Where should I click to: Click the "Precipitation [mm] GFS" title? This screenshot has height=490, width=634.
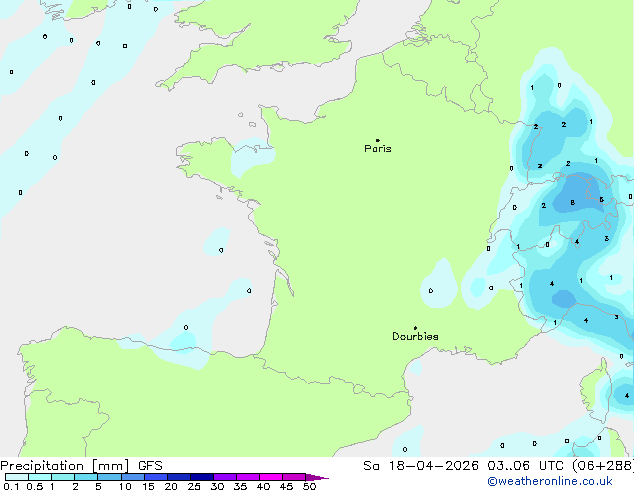click(81, 466)
